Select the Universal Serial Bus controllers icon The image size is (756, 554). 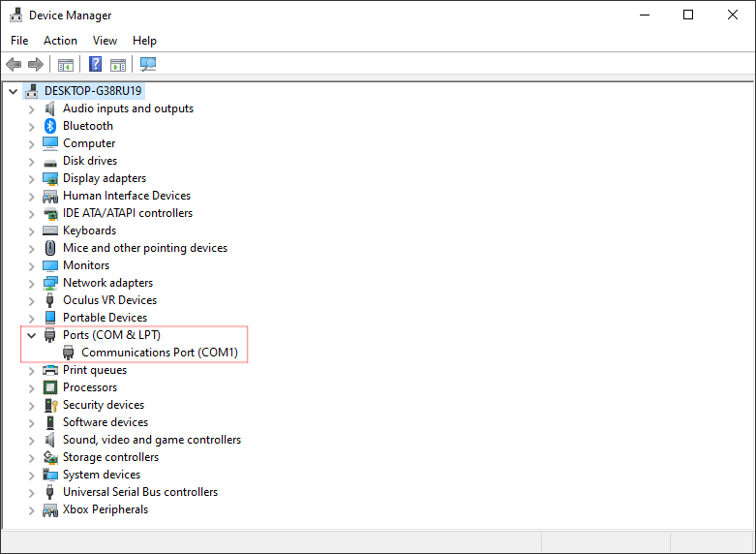coord(49,492)
